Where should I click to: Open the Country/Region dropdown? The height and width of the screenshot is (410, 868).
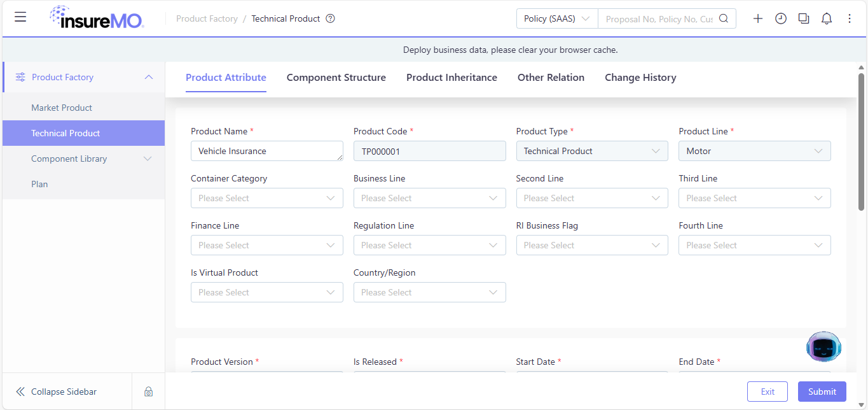tap(430, 292)
